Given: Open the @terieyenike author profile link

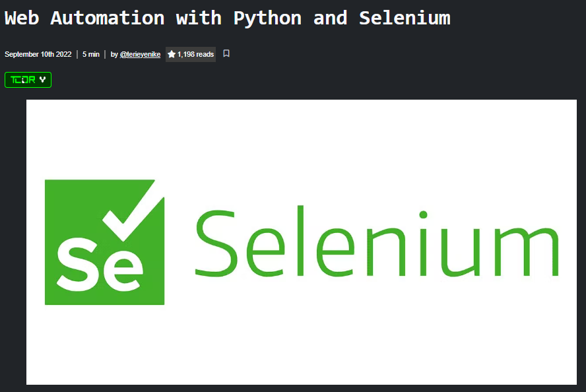Looking at the screenshot, I should (140, 54).
